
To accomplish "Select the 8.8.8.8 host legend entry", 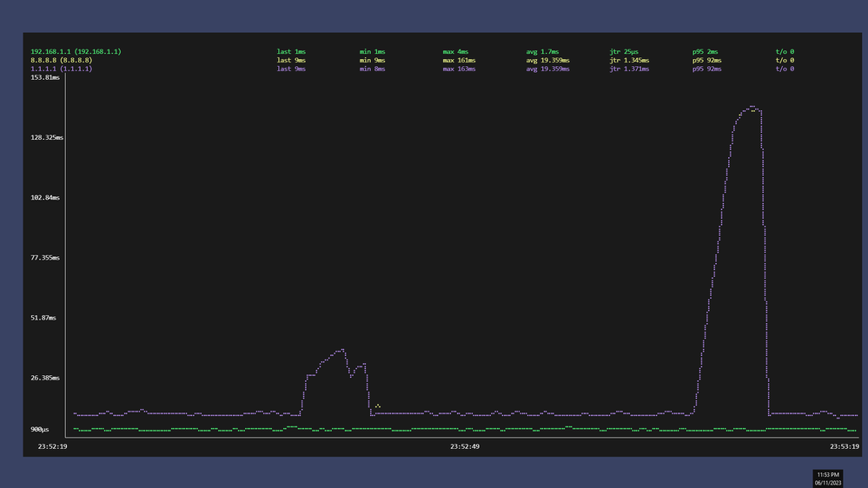I will pyautogui.click(x=61, y=60).
